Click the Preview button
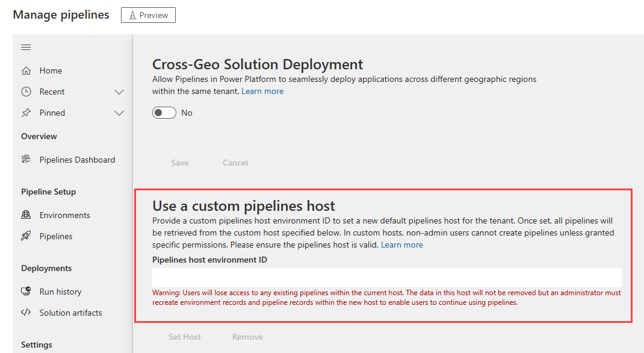The width and height of the screenshot is (644, 353). pyautogui.click(x=148, y=15)
